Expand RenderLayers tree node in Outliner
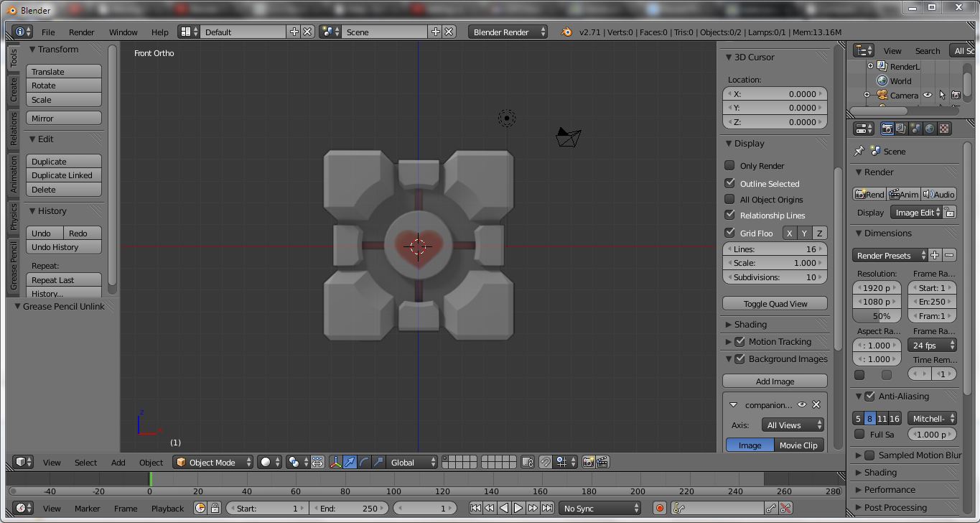The height and width of the screenshot is (523, 980). [x=870, y=66]
